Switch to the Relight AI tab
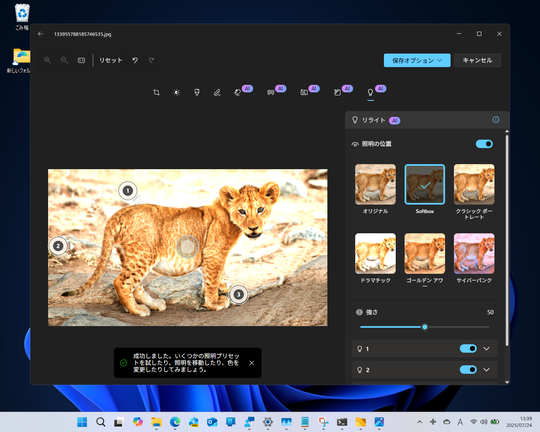The width and height of the screenshot is (540, 432). pos(371,92)
